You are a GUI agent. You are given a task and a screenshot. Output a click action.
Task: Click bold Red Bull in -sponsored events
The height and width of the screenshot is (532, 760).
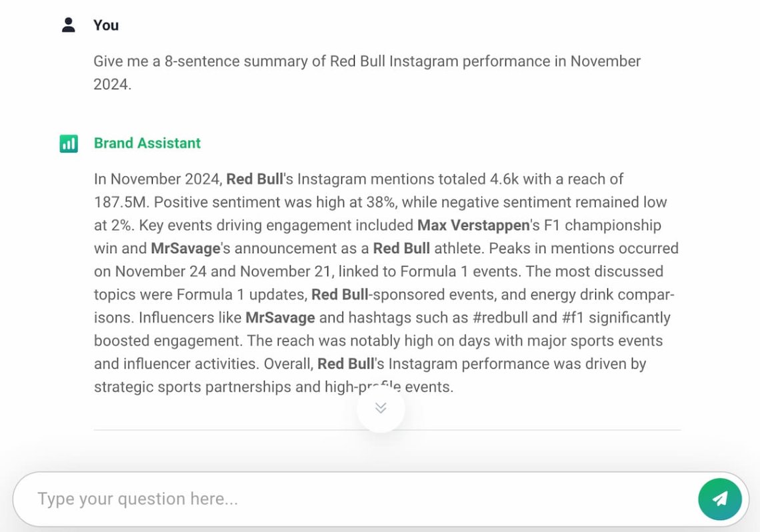click(340, 295)
